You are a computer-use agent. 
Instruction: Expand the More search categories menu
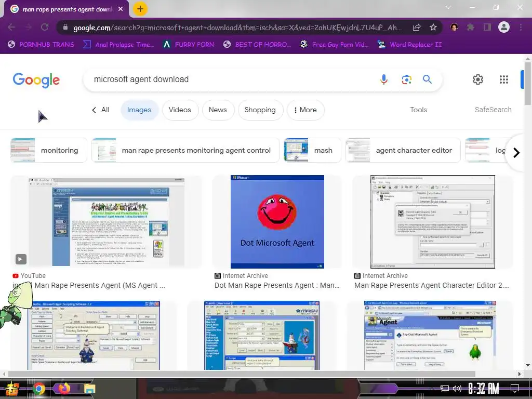coord(305,110)
